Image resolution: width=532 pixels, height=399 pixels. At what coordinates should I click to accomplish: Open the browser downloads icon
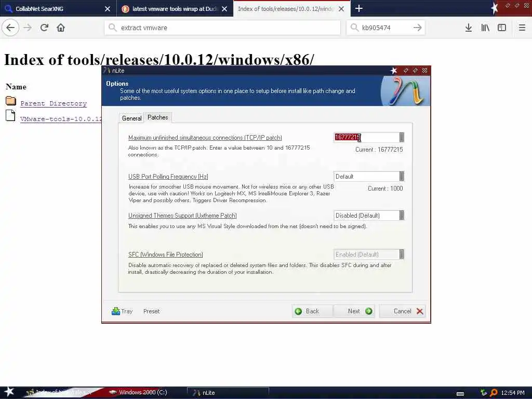[x=469, y=28]
